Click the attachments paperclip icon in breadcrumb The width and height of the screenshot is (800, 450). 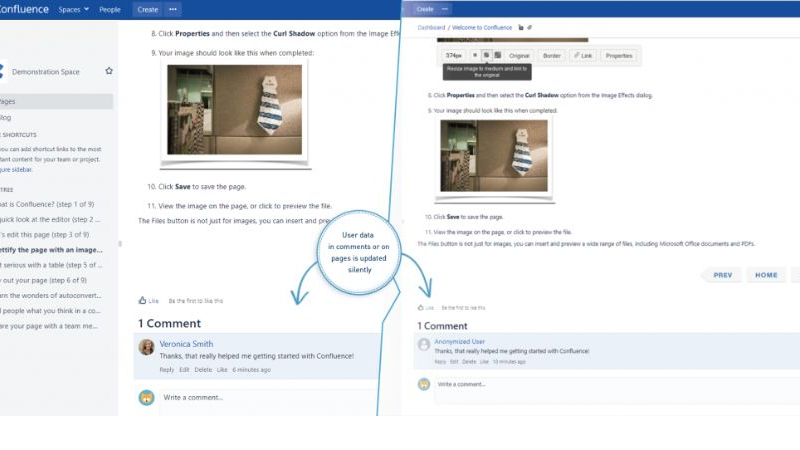(x=530, y=28)
